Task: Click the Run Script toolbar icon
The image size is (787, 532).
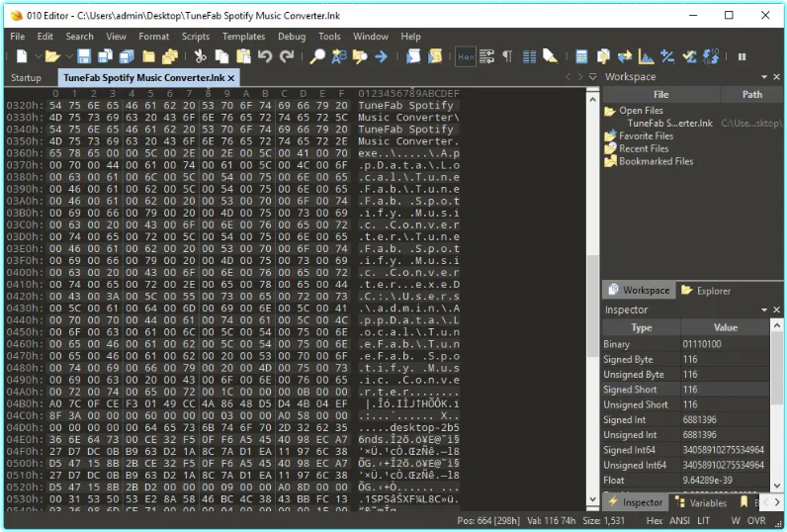Action: point(413,56)
